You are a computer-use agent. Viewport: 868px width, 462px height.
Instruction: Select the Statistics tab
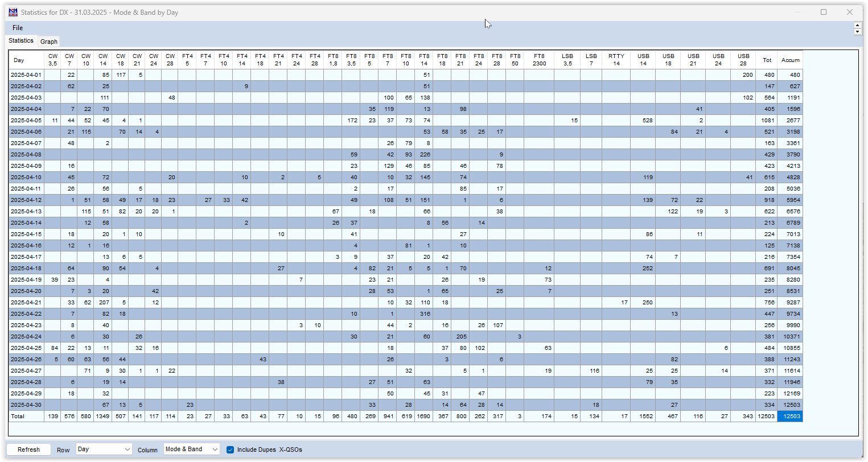(x=21, y=41)
